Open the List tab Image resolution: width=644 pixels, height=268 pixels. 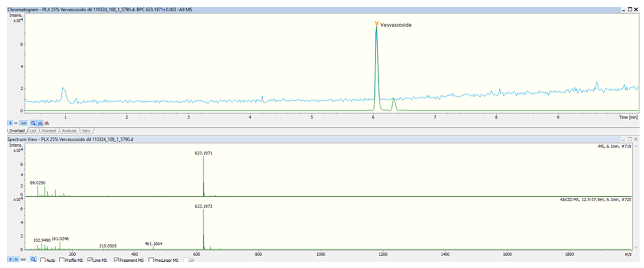coord(33,131)
